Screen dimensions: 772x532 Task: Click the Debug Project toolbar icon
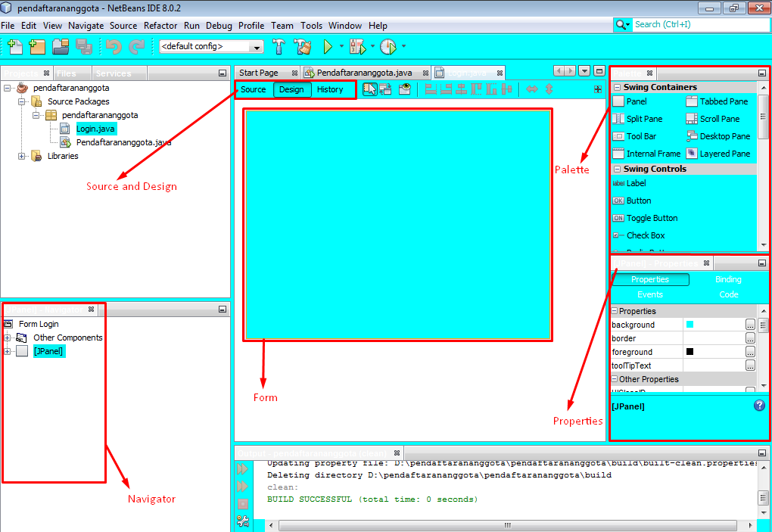[x=358, y=47]
